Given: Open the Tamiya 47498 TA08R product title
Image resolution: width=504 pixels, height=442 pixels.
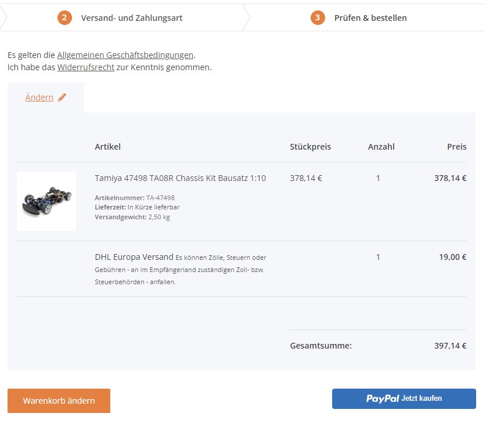Looking at the screenshot, I should (x=181, y=178).
